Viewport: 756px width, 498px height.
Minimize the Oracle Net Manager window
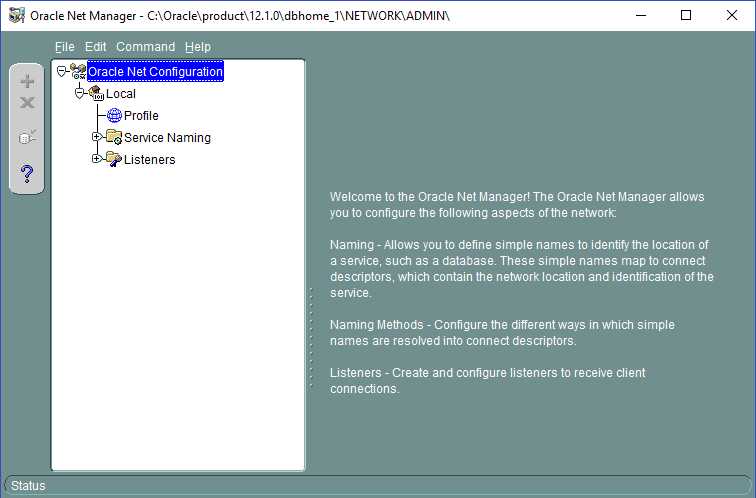[x=641, y=15]
